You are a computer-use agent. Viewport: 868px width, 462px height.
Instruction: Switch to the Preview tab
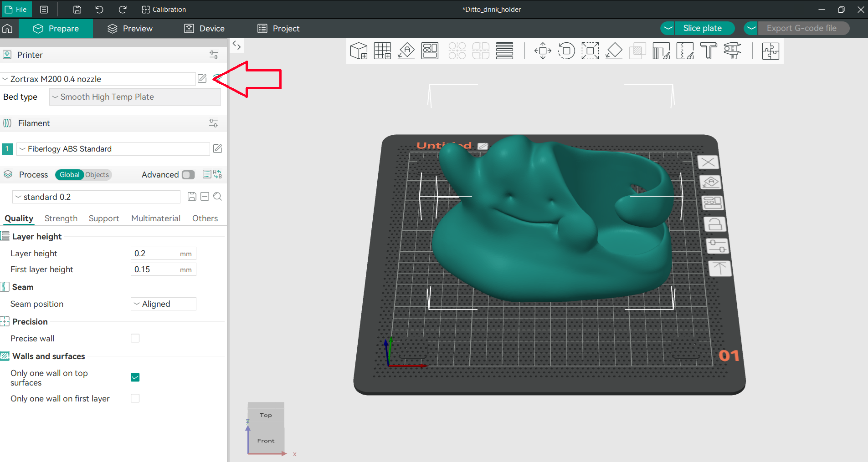point(130,29)
